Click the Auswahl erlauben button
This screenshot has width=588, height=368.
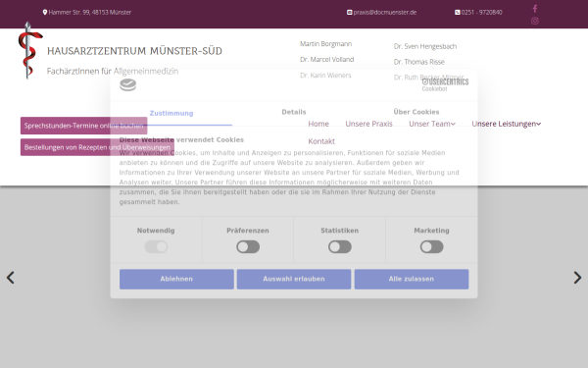(294, 279)
